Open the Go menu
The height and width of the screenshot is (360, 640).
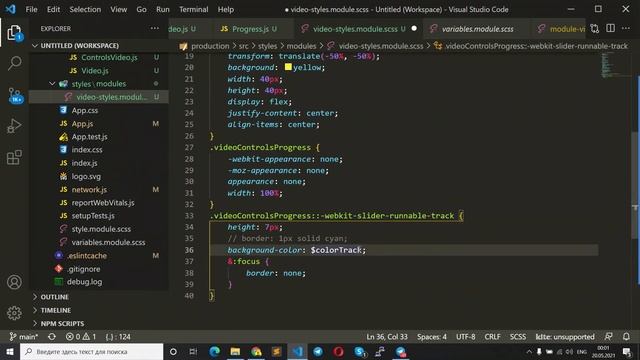pos(141,9)
